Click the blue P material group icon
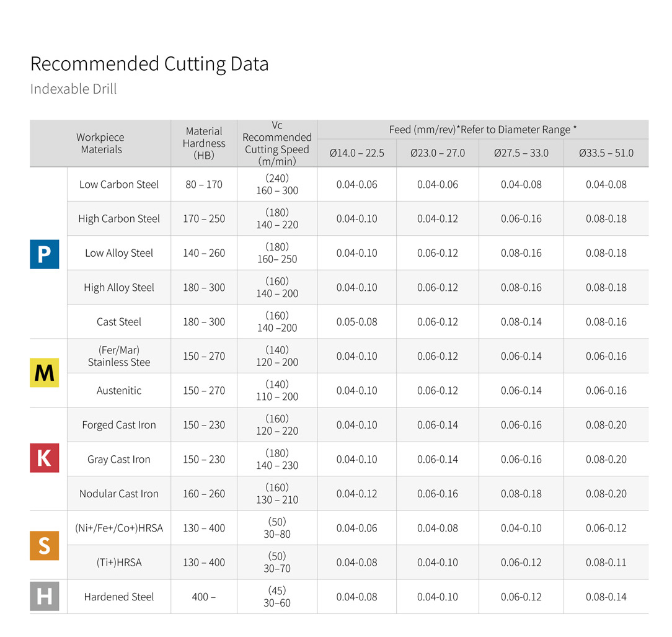 pos(45,254)
